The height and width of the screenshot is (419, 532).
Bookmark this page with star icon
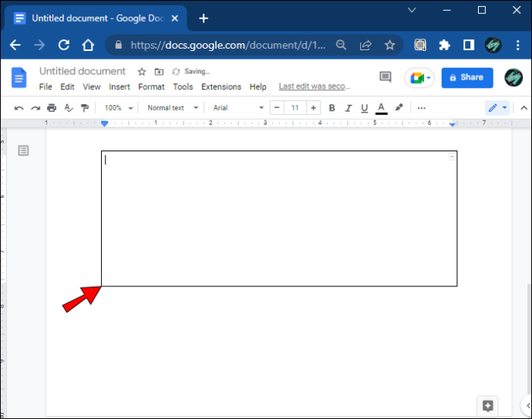point(390,45)
